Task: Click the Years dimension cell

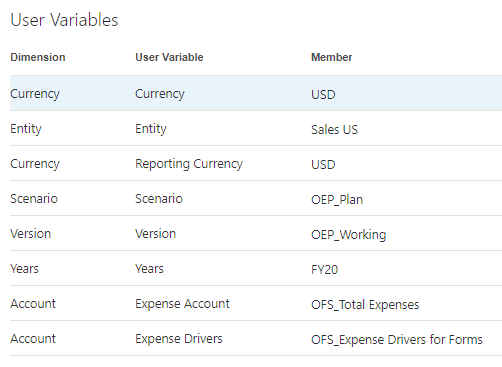Action: (x=24, y=269)
